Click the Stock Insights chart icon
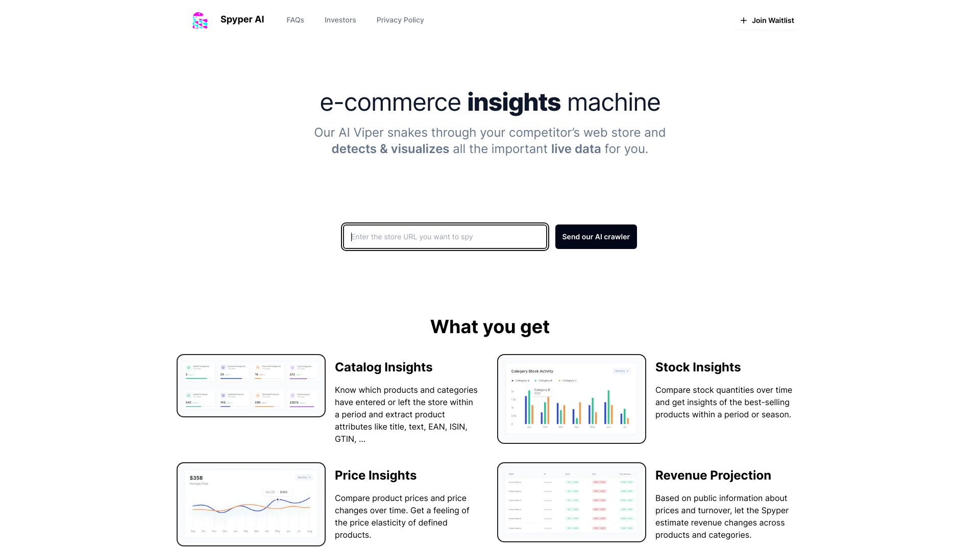Image resolution: width=980 pixels, height=551 pixels. click(x=571, y=399)
